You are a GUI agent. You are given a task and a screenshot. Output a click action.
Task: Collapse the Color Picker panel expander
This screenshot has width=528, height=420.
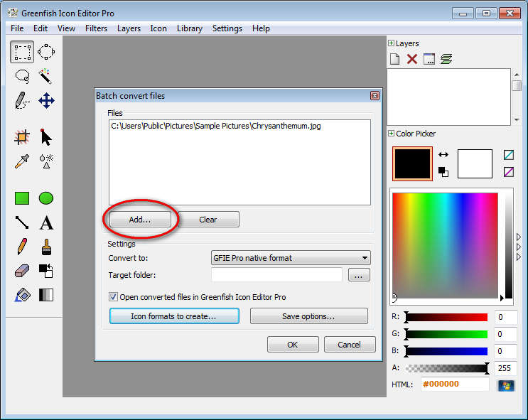tap(391, 134)
